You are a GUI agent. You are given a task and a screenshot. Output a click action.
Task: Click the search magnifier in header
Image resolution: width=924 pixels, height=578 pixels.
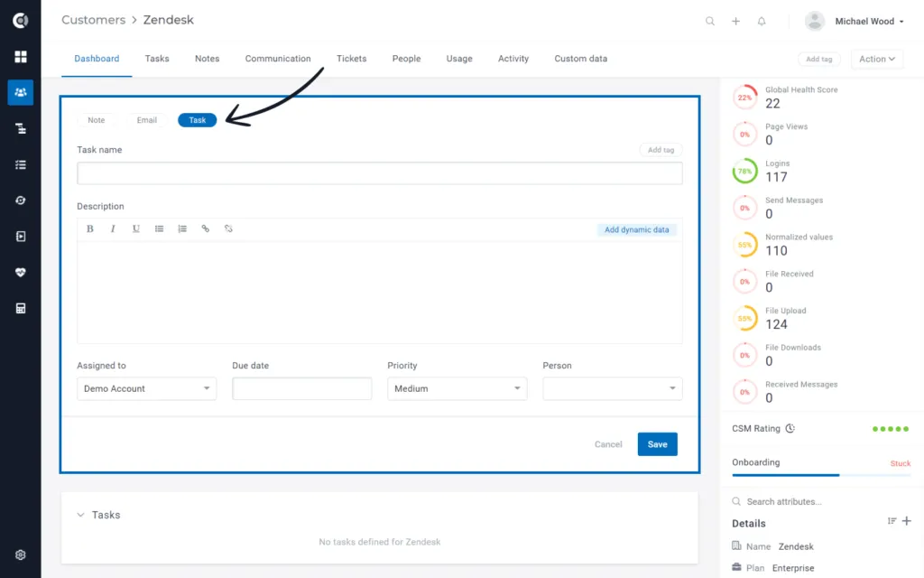point(710,22)
